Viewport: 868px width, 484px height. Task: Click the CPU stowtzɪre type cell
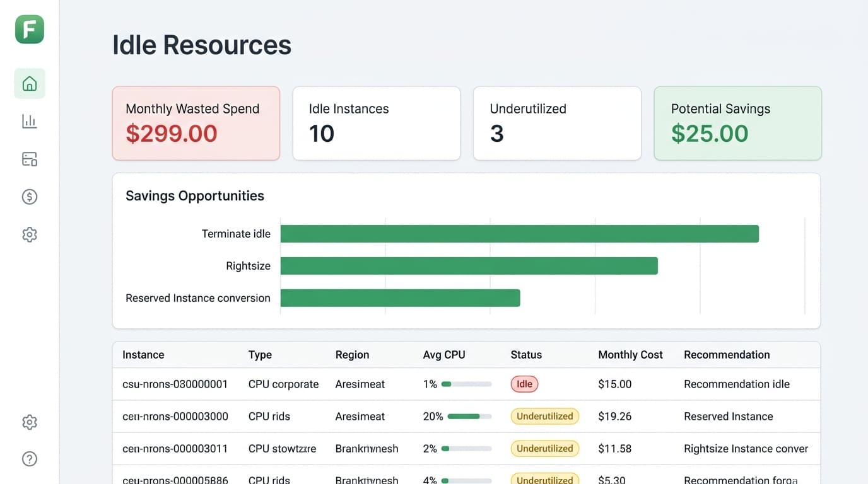coord(282,449)
